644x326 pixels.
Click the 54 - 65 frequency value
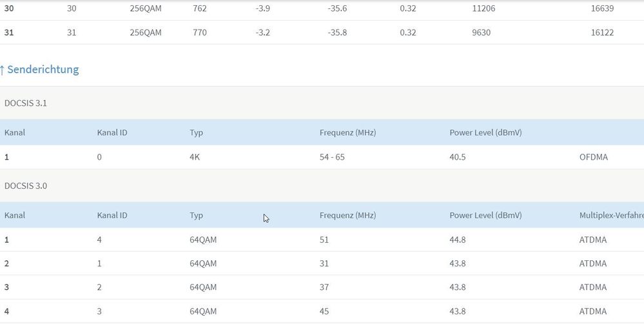point(332,157)
